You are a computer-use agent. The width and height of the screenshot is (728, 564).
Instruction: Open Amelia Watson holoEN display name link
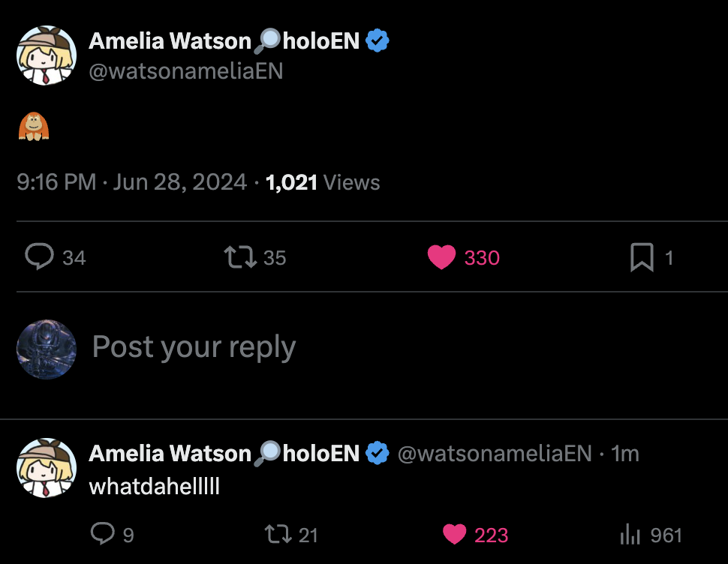(224, 41)
